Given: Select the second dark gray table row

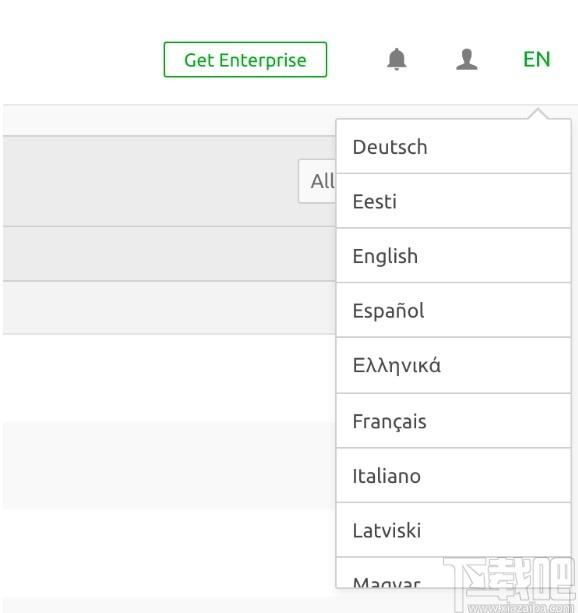Looking at the screenshot, I should pos(169,254).
